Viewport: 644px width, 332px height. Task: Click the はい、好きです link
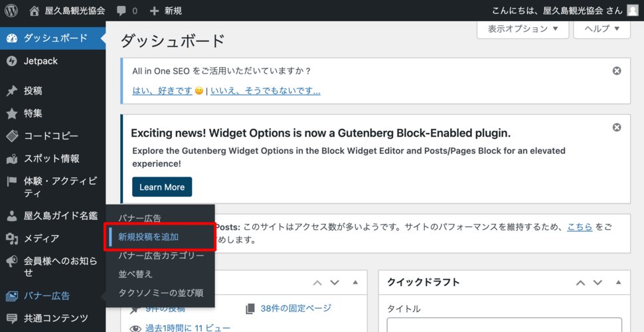pyautogui.click(x=162, y=90)
